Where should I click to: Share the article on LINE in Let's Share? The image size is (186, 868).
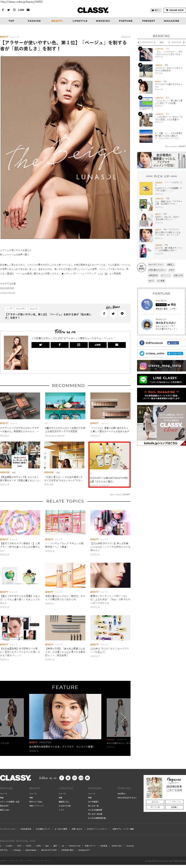pos(122,314)
